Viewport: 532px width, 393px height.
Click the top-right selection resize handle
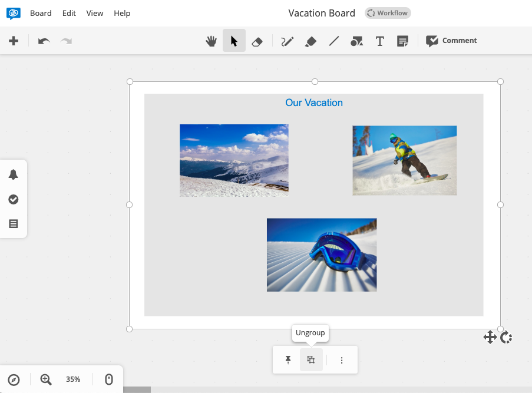click(500, 81)
